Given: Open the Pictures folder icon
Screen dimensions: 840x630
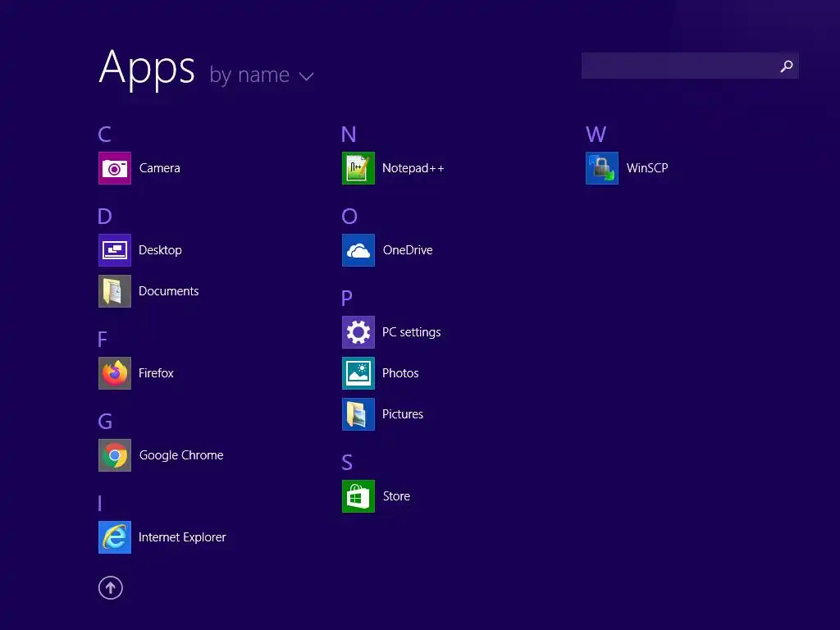Looking at the screenshot, I should (x=358, y=414).
